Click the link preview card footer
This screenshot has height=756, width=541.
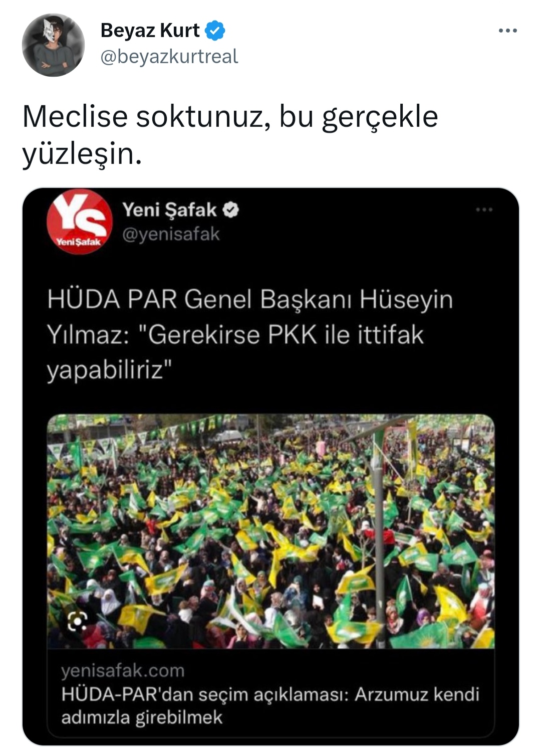point(271,693)
